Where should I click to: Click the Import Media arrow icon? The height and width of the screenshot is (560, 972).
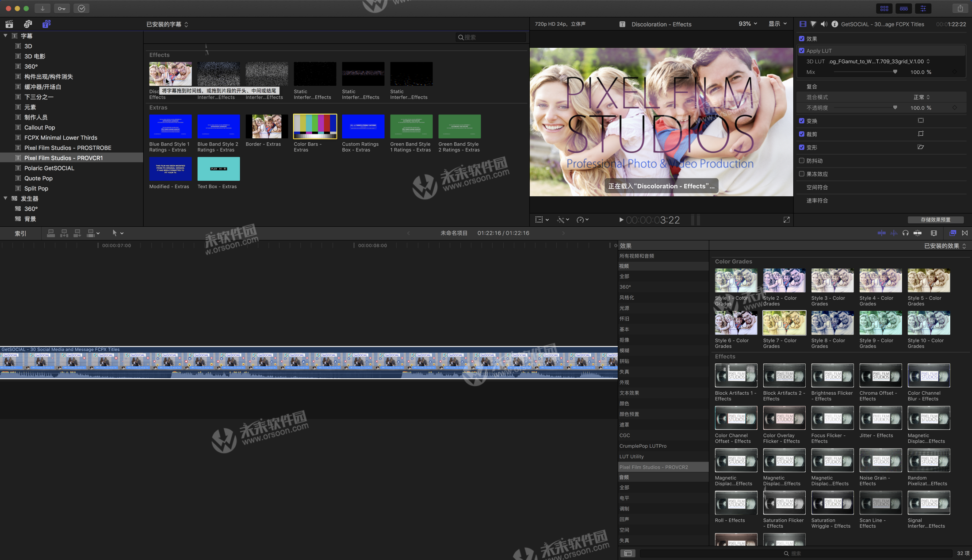42,8
